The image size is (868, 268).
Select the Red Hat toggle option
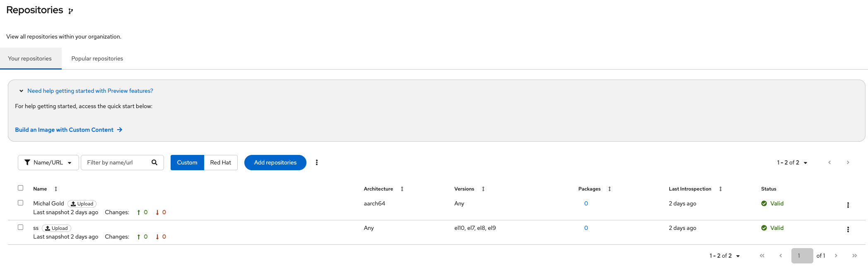point(220,162)
